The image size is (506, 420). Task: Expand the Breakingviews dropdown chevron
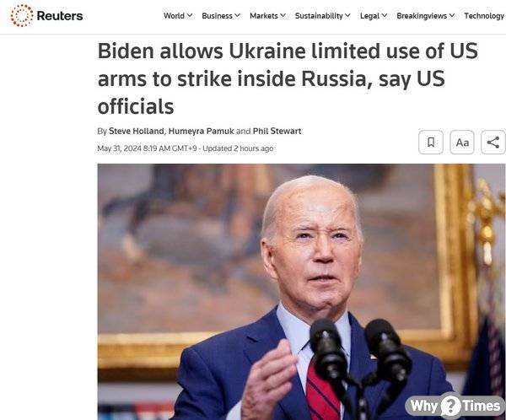point(452,15)
